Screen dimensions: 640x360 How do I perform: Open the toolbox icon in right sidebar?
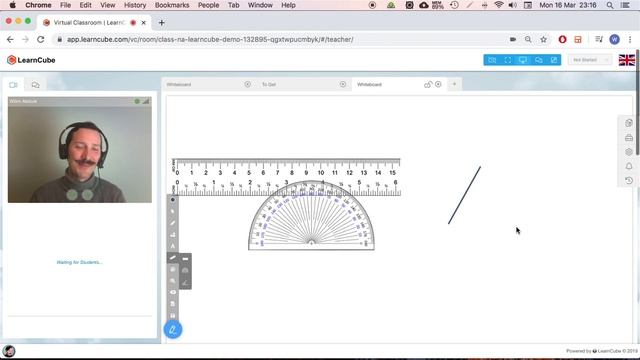(x=629, y=138)
